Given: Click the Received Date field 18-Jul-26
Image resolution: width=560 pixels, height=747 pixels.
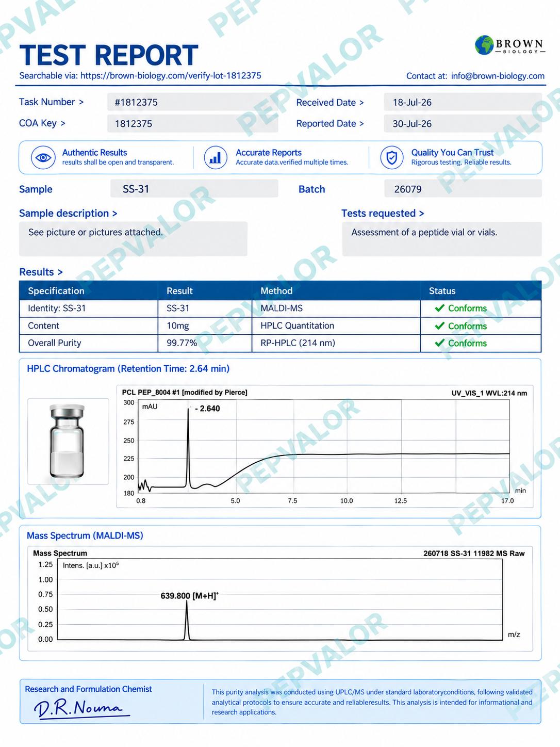Looking at the screenshot, I should pyautogui.click(x=463, y=102).
